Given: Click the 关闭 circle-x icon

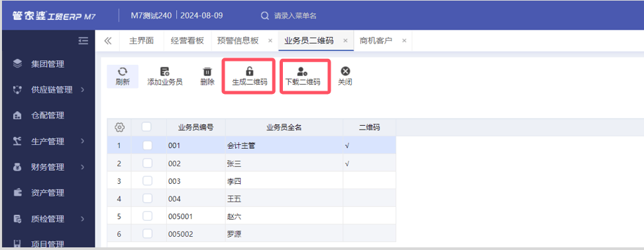Looking at the screenshot, I should pos(345,71).
